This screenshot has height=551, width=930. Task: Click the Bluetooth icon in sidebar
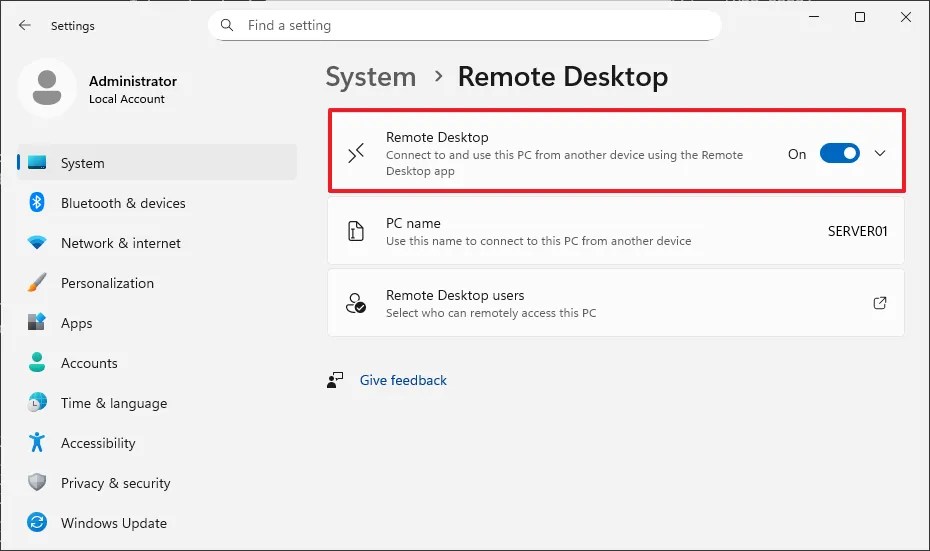point(37,202)
